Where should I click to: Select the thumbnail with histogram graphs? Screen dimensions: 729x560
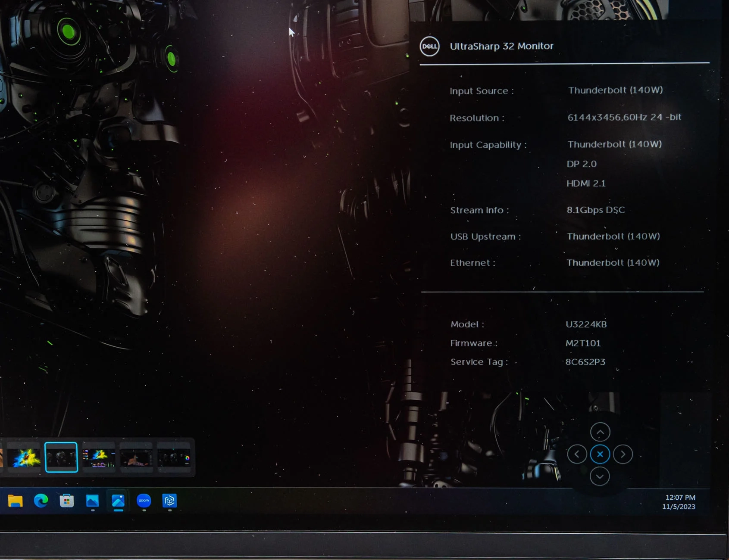pyautogui.click(x=99, y=457)
